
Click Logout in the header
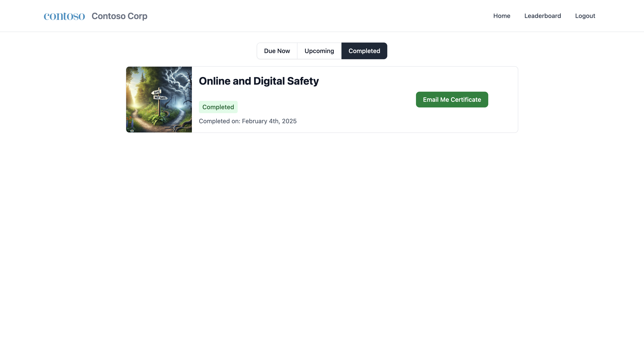[x=585, y=16]
